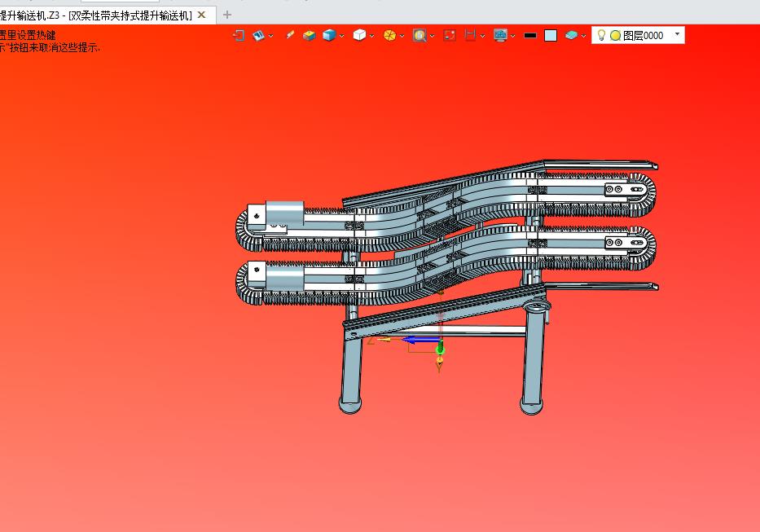
Task: Click the teal layer plane icon
Action: click(x=572, y=35)
